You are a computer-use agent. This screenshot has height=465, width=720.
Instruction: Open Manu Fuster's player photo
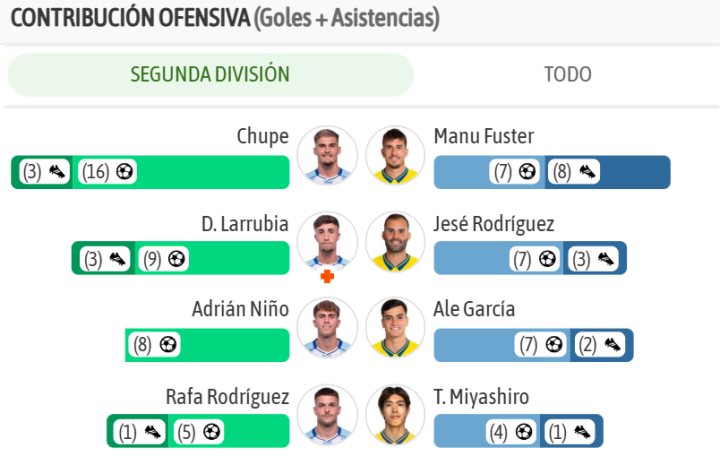(395, 156)
